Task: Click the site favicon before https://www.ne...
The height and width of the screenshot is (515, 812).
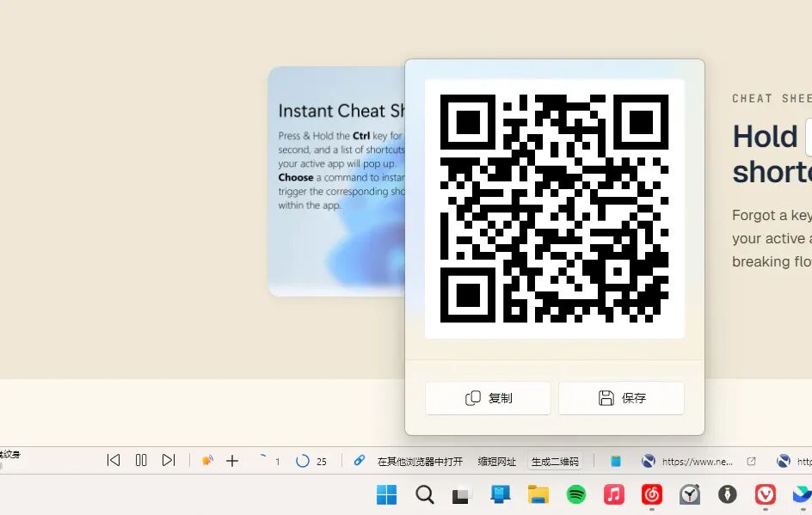Action: (x=649, y=461)
